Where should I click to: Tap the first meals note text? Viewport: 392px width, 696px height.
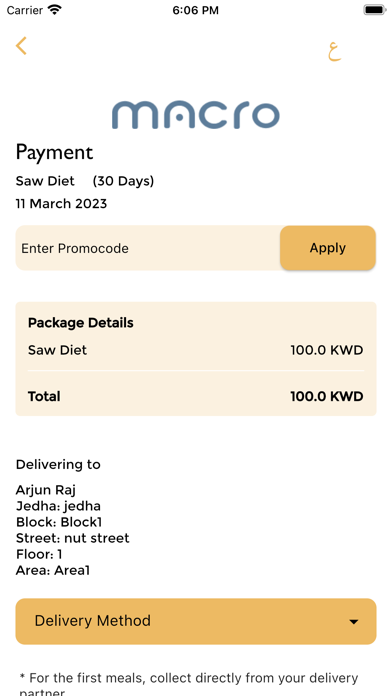(189, 684)
